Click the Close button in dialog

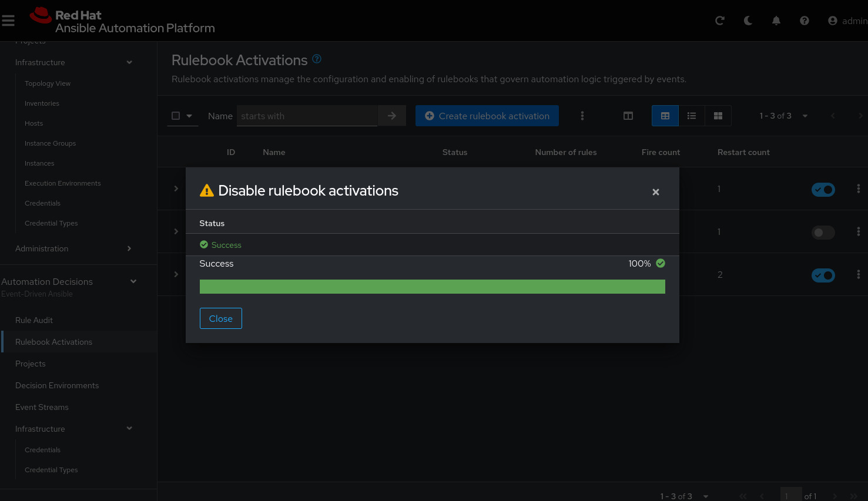point(221,318)
